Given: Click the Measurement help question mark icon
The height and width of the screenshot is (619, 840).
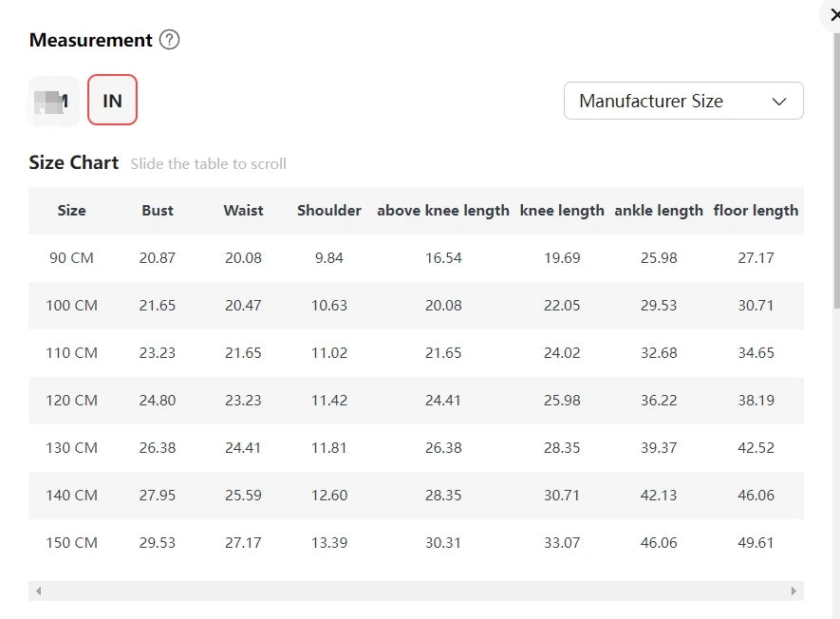Looking at the screenshot, I should [169, 40].
